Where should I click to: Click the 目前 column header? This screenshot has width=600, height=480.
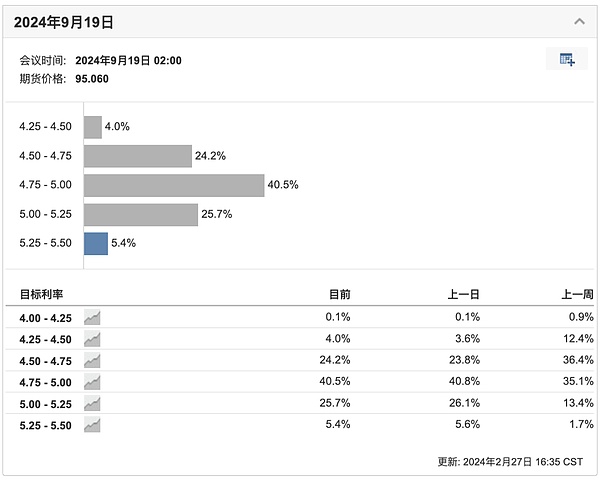(x=340, y=295)
